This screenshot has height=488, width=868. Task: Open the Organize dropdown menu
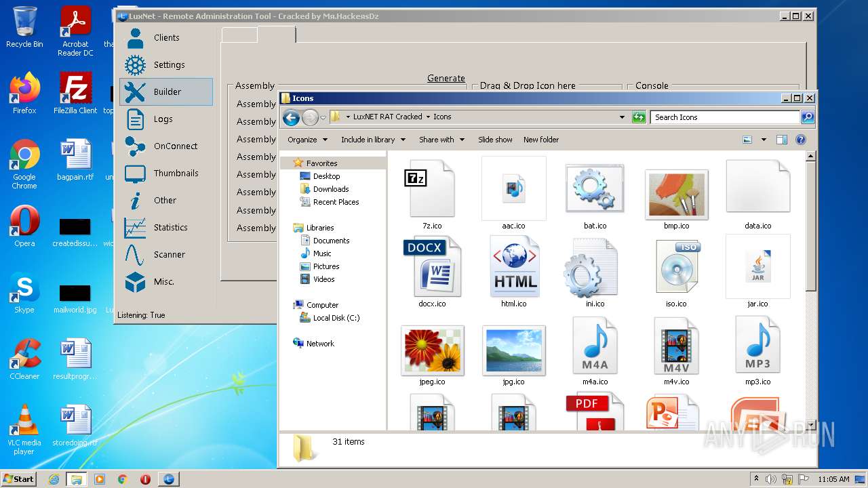(307, 140)
